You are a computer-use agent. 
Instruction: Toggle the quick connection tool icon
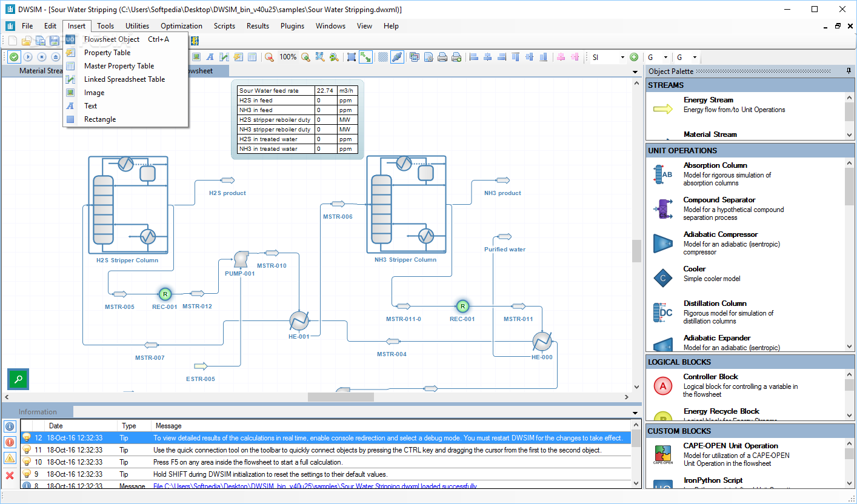[x=397, y=57]
